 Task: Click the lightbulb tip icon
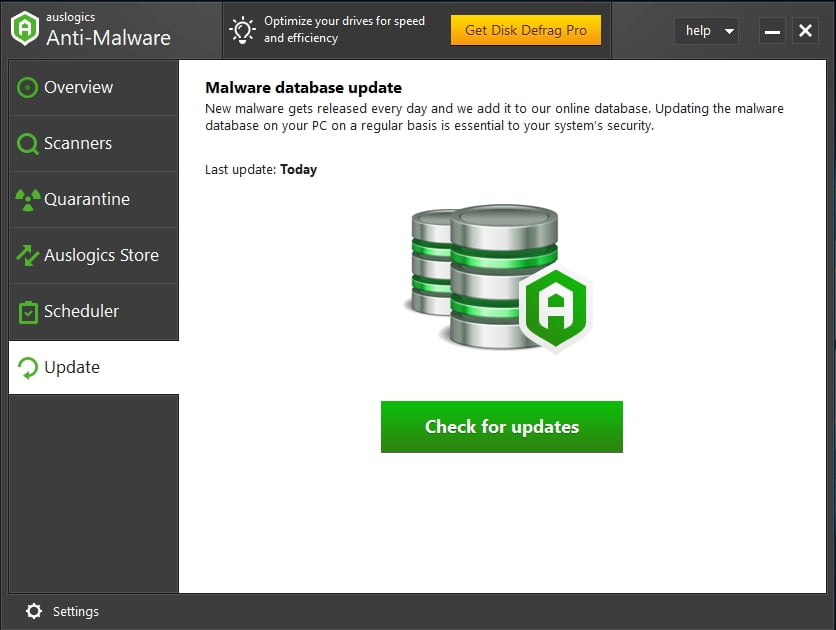click(243, 30)
